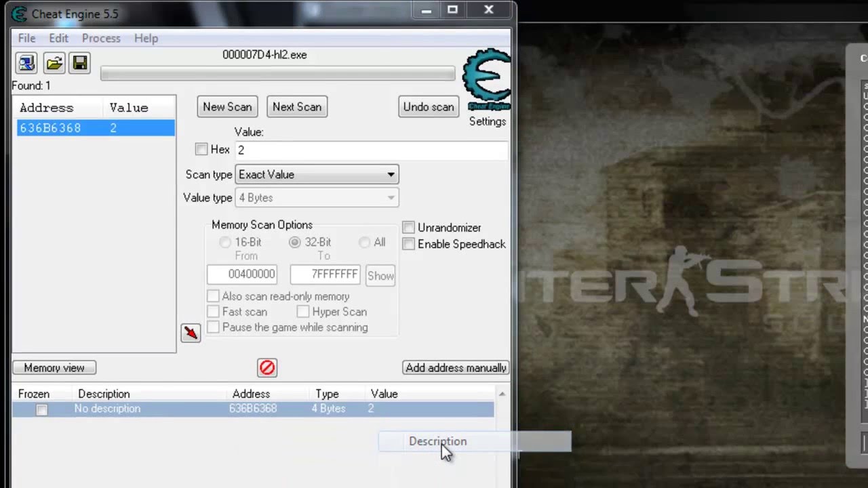This screenshot has width=868, height=488.
Task: Click the Found: 1 label
Action: [x=31, y=85]
